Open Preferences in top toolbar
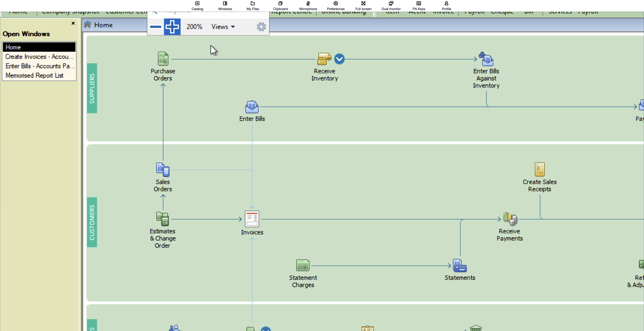 coord(336,6)
